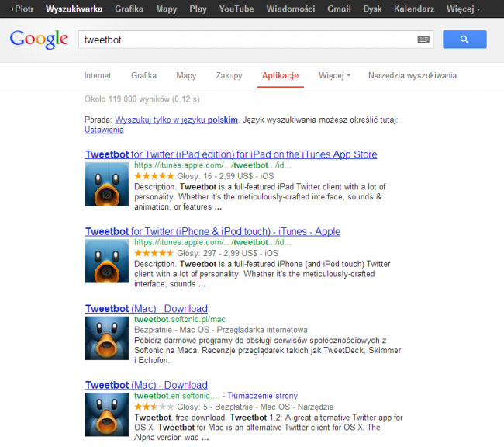This screenshot has width=504, height=447.
Task: Switch to the Internet results tab
Action: 98,75
